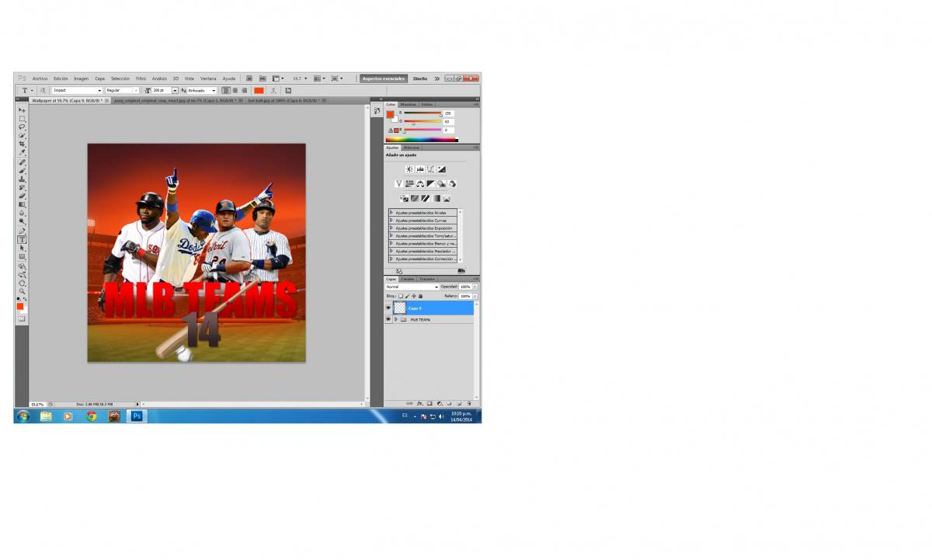
Task: Switch to the Canales tab
Action: click(x=408, y=279)
